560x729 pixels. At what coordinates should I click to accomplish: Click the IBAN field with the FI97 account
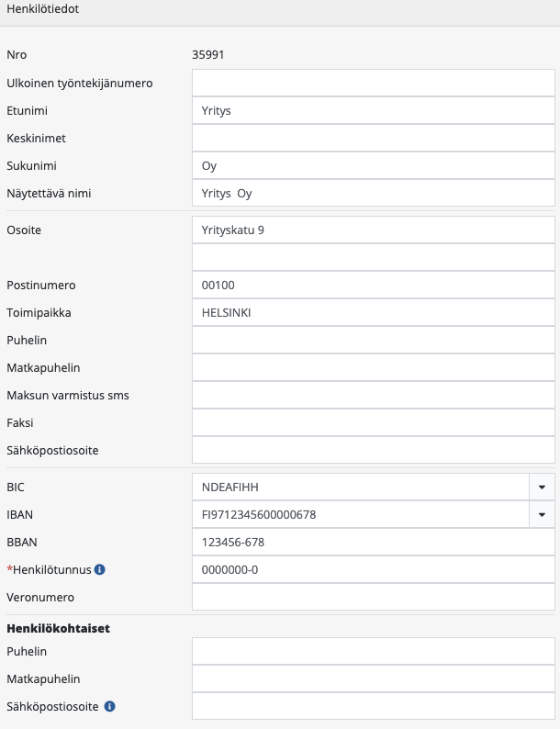(360, 514)
